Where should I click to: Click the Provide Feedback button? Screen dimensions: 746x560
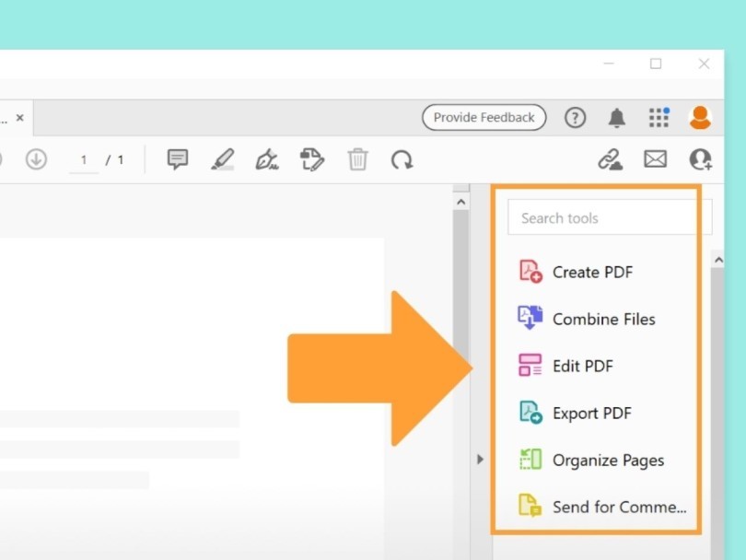coord(484,117)
